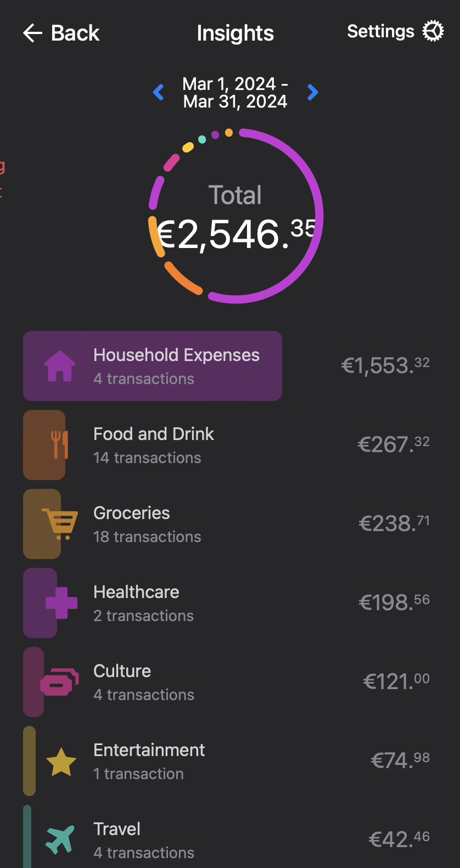The image size is (460, 868).
Task: Click the Healthcare plus icon
Action: (61, 603)
